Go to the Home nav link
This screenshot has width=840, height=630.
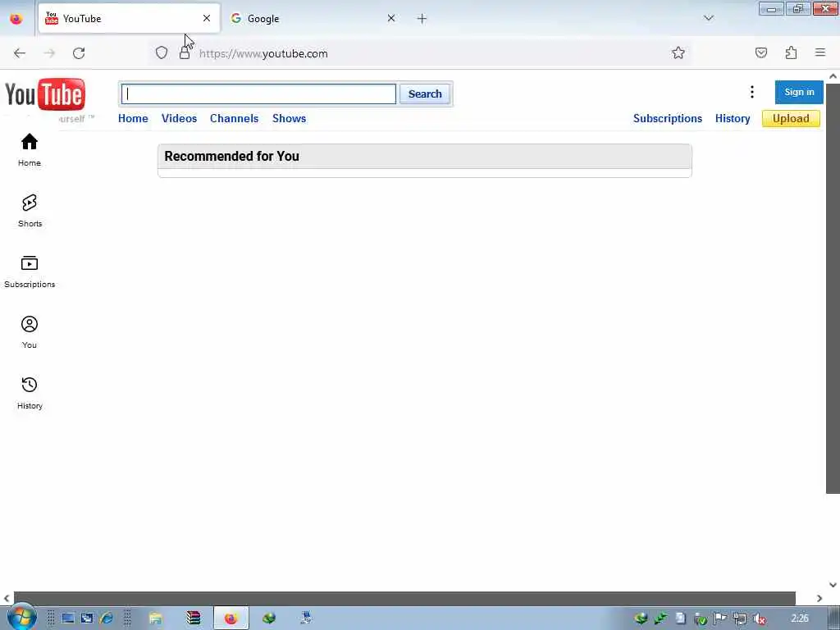coord(133,118)
